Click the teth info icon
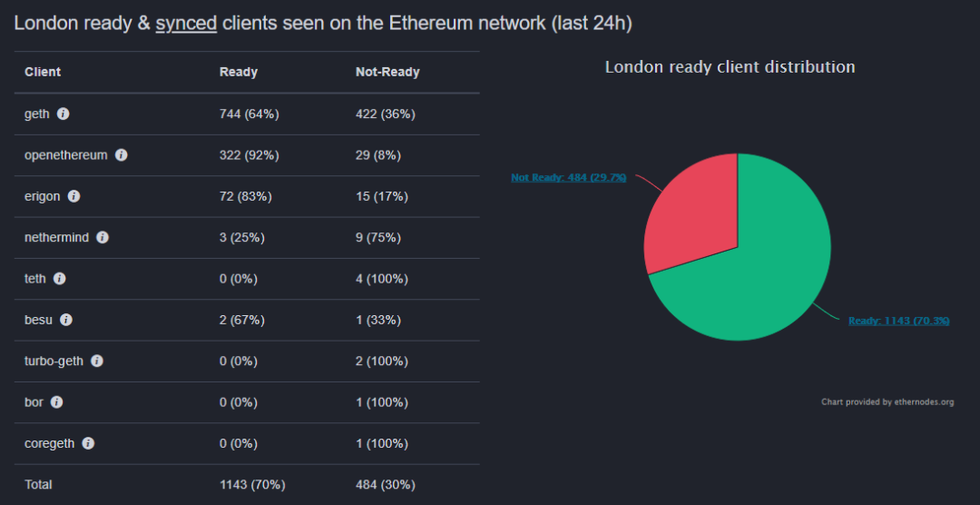 point(59,279)
